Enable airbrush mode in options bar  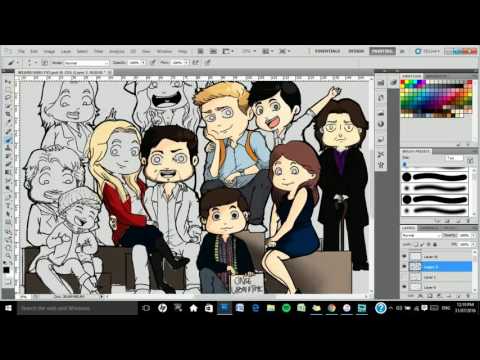click(195, 62)
